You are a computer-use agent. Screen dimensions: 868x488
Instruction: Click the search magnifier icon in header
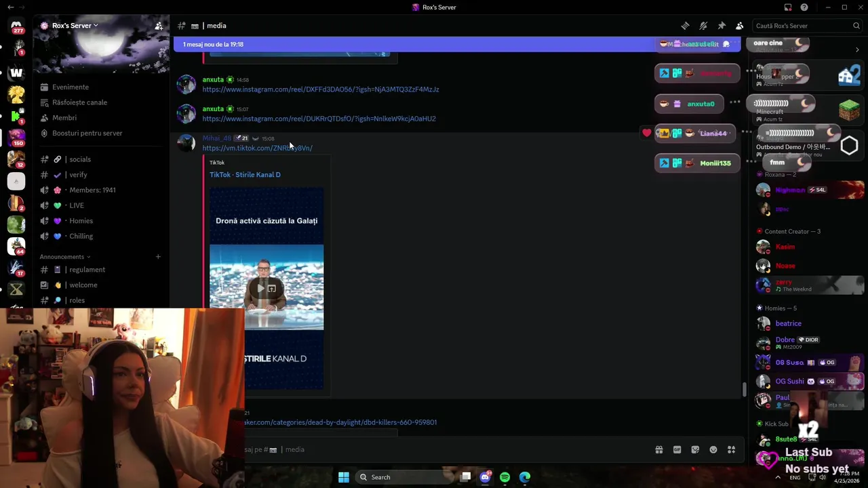[856, 26]
